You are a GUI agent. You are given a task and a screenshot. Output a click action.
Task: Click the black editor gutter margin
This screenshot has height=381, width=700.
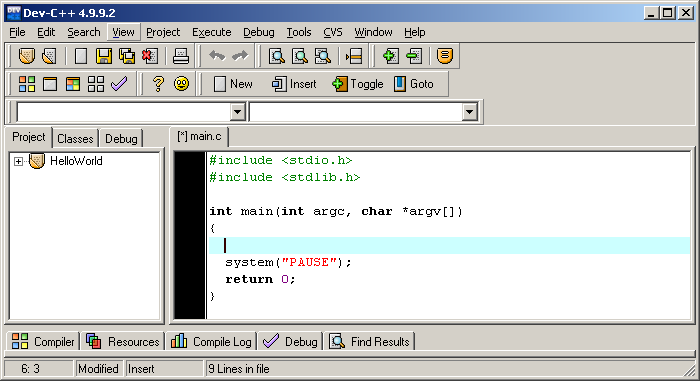[190, 235]
